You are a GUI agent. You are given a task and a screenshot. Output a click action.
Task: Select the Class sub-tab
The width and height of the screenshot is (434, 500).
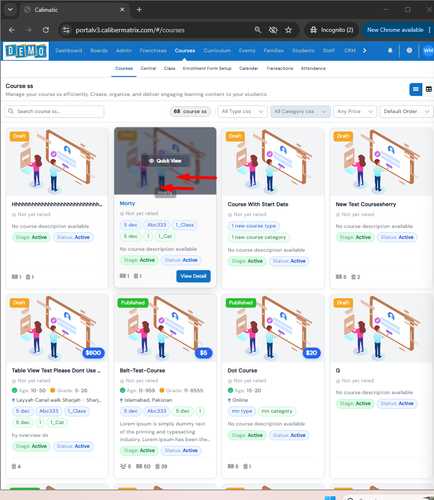tap(169, 68)
